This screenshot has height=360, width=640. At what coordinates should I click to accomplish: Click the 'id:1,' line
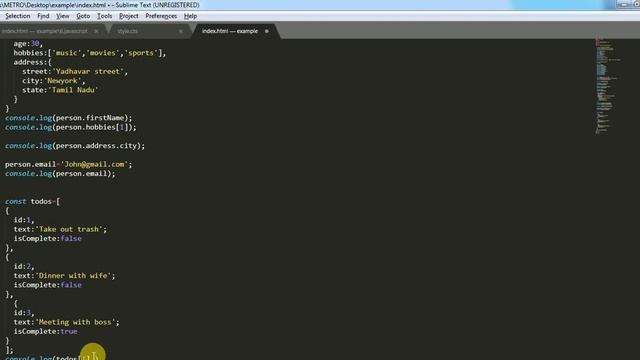tap(24, 220)
